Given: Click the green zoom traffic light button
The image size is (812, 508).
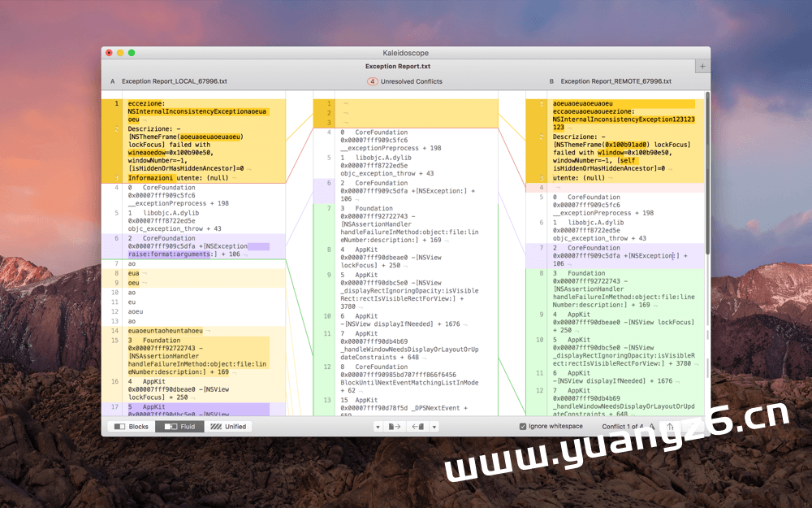Looking at the screenshot, I should click(x=132, y=51).
